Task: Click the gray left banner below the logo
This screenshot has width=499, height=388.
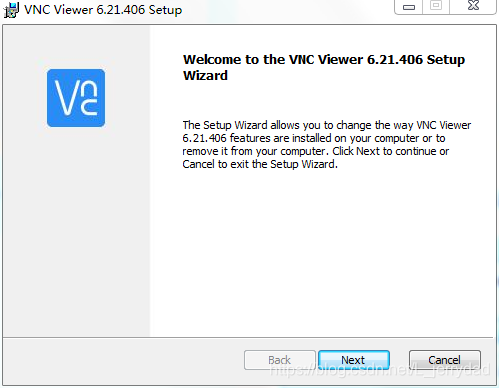Action: click(x=76, y=230)
